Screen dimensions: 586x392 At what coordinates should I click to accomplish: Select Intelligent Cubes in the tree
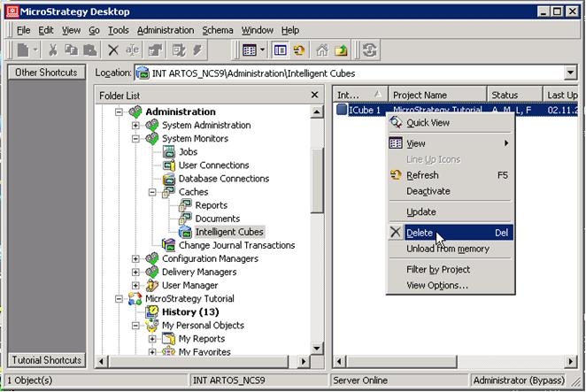[x=229, y=232]
